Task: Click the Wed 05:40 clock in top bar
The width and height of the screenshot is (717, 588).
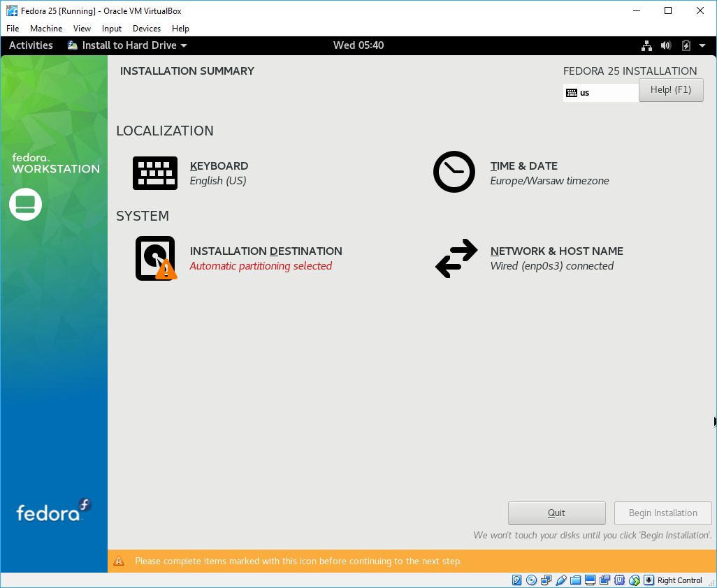Action: [358, 45]
